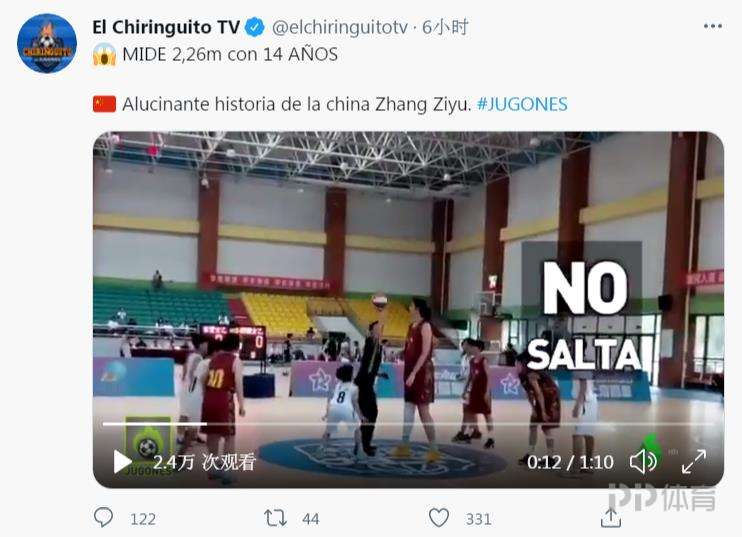742x537 pixels.
Task: Share the tweet via the share icon
Action: 610,517
